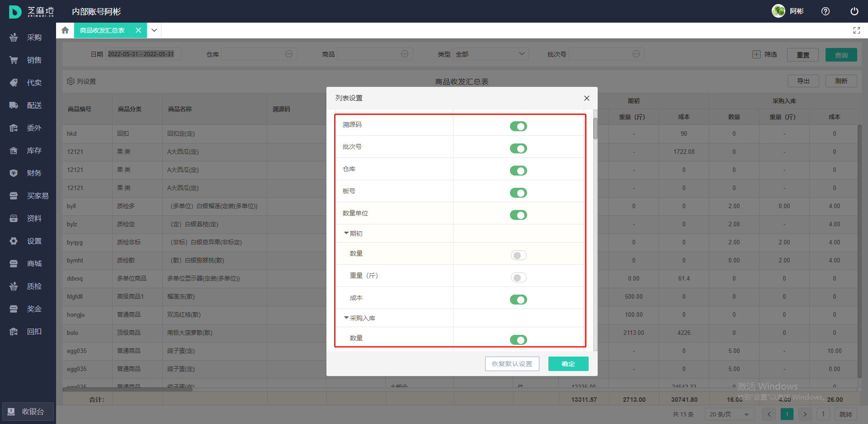Open the 奖金 icon in sidebar
This screenshot has height=424, width=868.
click(x=14, y=309)
